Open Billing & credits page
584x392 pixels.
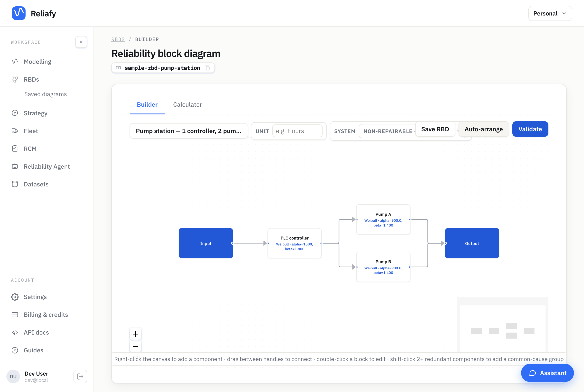[x=46, y=315]
